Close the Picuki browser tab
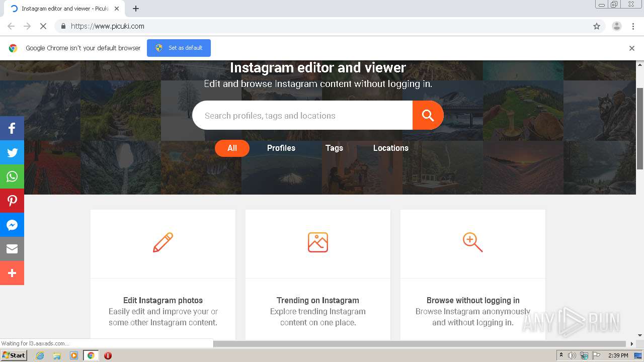This screenshot has width=644, height=362. (x=117, y=9)
